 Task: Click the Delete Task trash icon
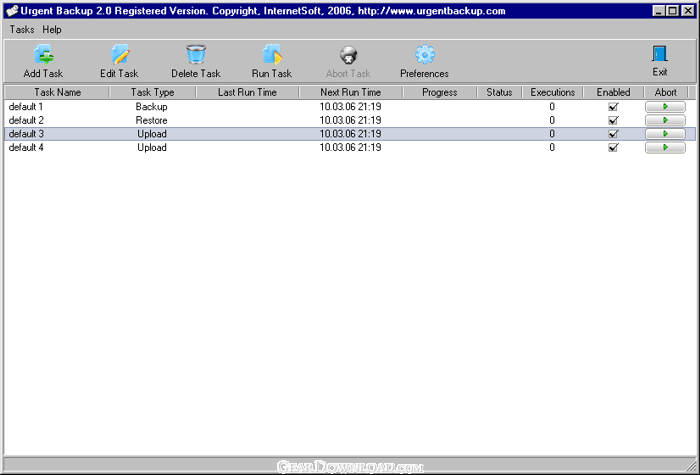[x=196, y=54]
